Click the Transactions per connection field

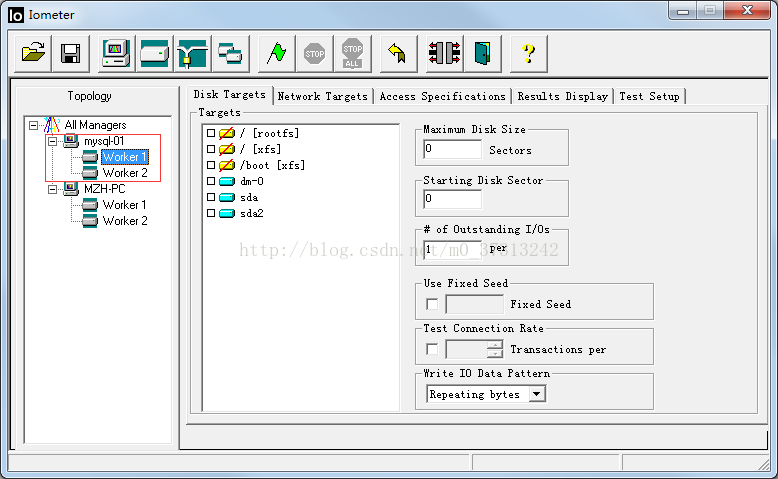[466, 349]
